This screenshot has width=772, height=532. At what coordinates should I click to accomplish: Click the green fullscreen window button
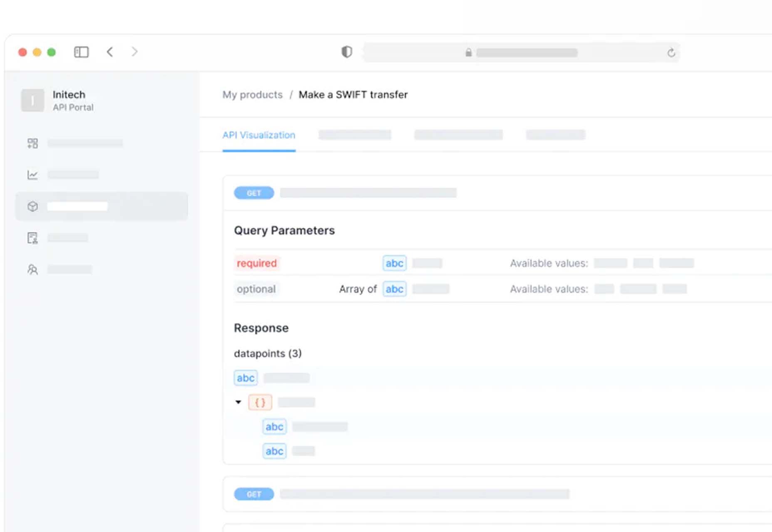[x=52, y=52]
